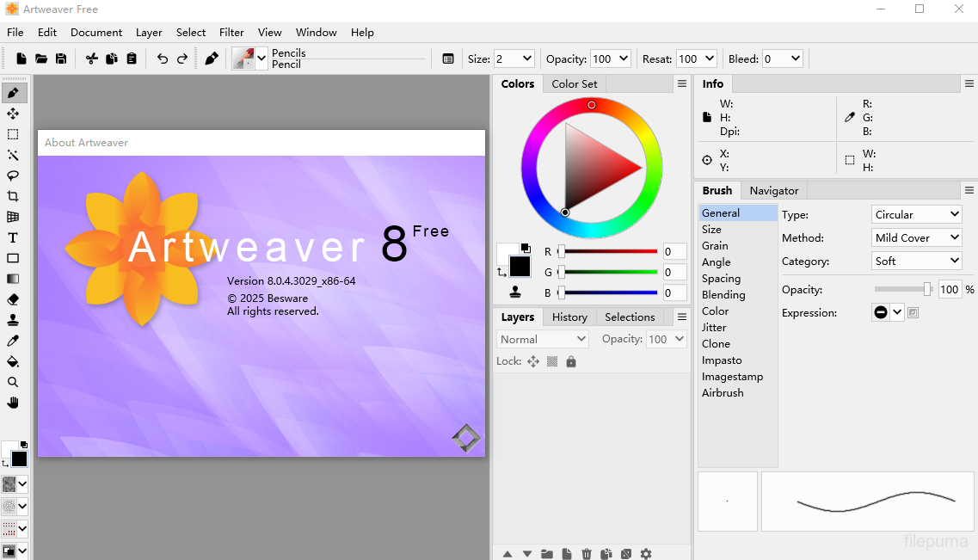
Task: Activate the Text tool
Action: (x=13, y=237)
